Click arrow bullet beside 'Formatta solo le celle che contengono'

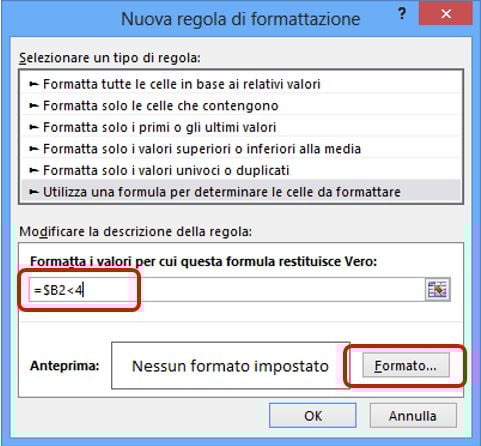(34, 106)
